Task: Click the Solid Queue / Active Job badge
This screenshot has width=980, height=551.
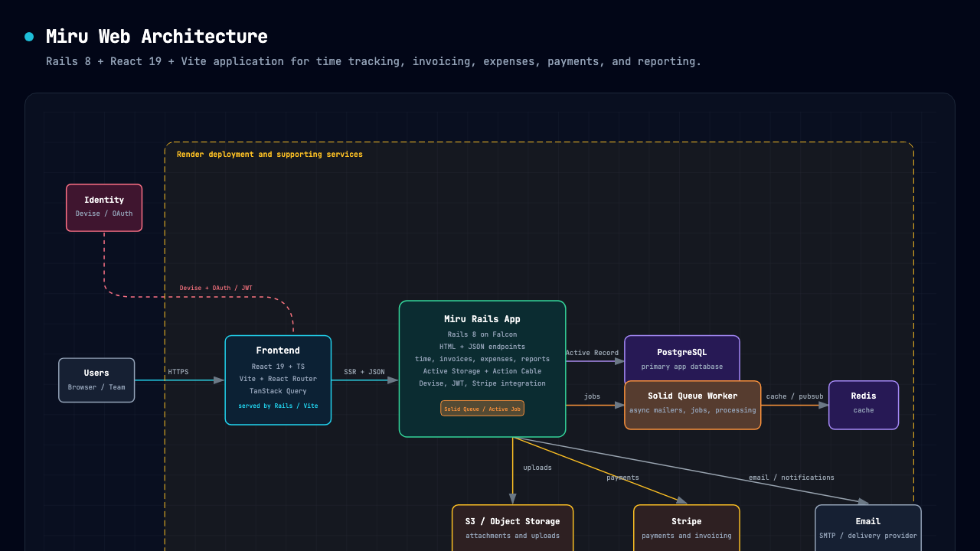Action: coord(482,409)
